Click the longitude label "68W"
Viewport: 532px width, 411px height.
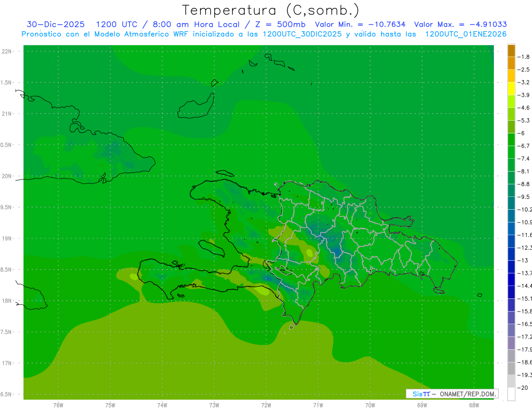[x=474, y=405]
